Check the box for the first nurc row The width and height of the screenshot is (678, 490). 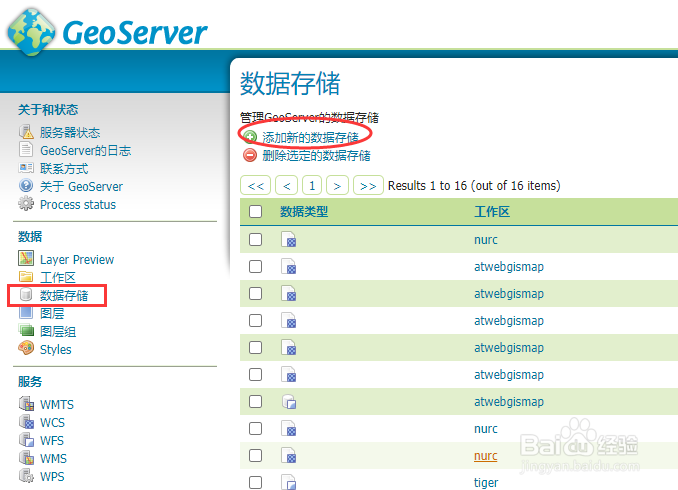(x=256, y=240)
